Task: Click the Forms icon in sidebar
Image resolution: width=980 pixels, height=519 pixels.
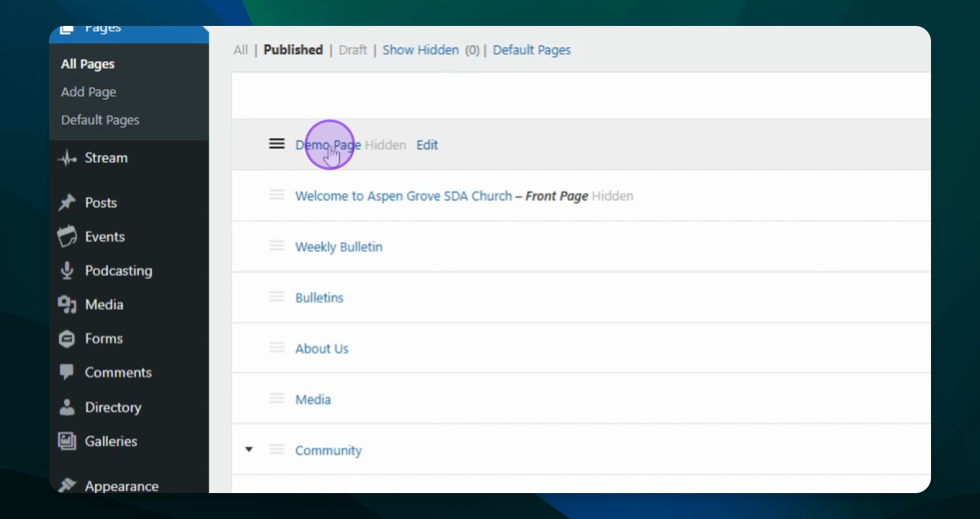Action: pos(67,339)
